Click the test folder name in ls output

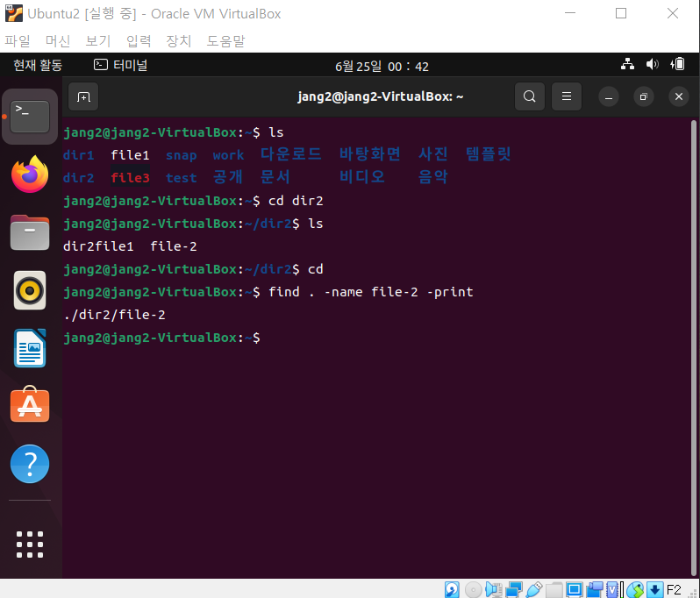click(182, 178)
